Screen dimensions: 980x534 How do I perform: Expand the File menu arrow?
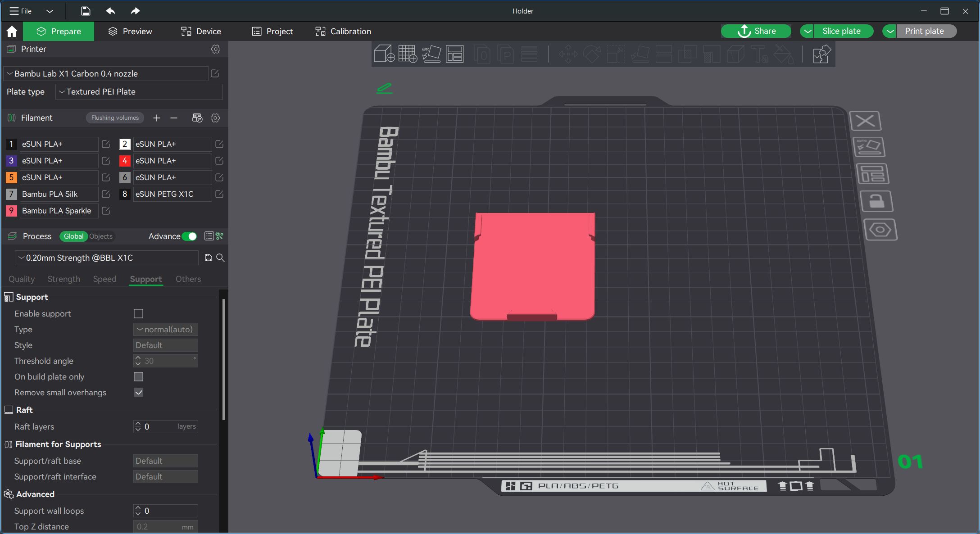(x=50, y=11)
